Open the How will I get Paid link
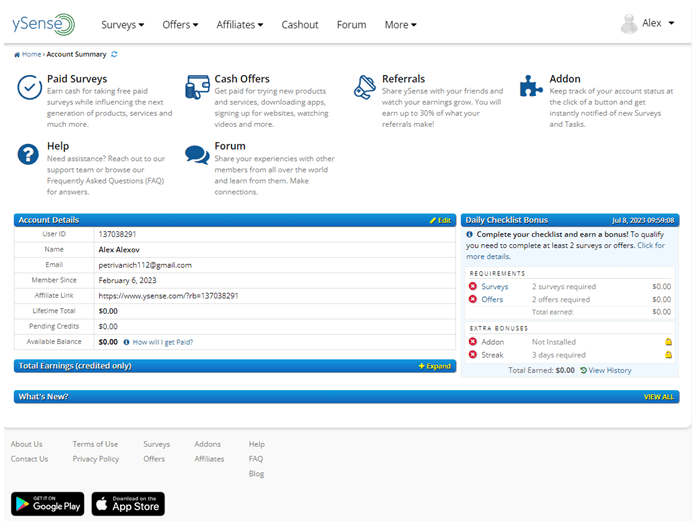Viewport: 692px width, 521px height. coord(162,342)
